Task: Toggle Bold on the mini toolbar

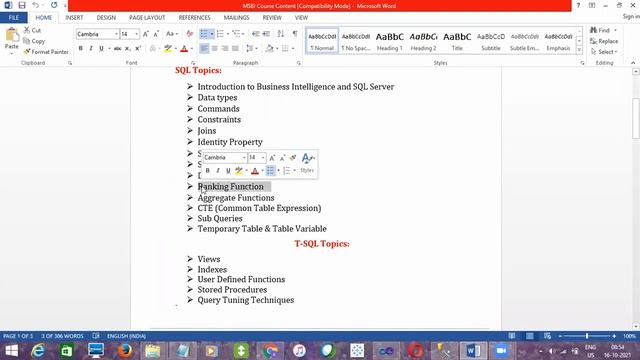Action: [x=207, y=171]
